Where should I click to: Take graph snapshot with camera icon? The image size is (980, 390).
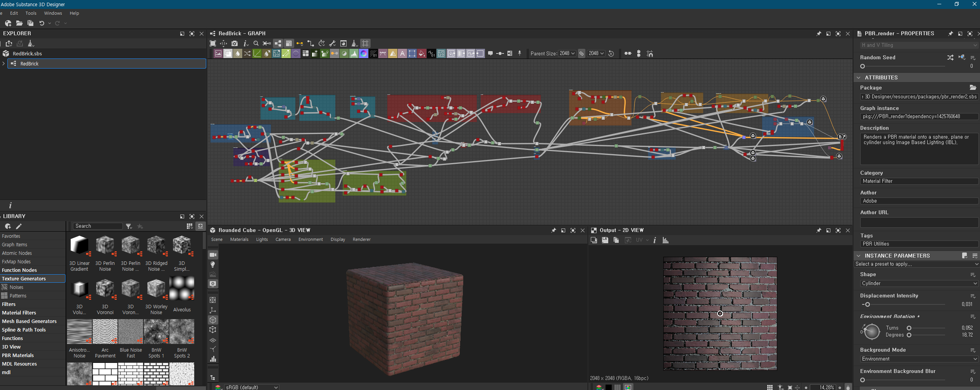[x=234, y=43]
